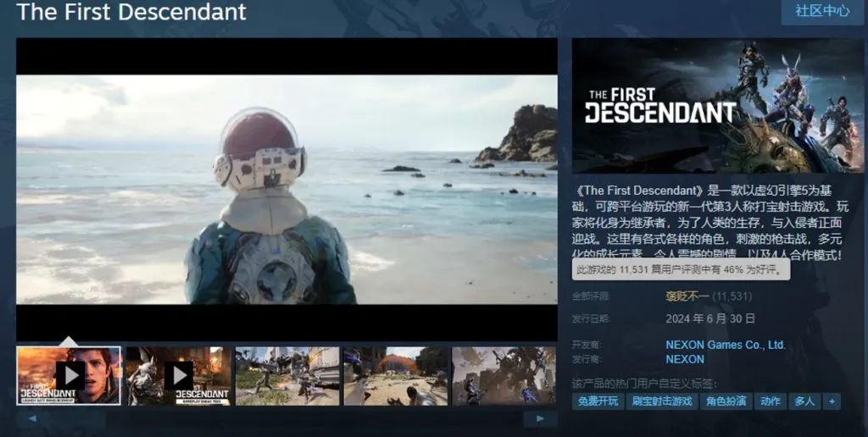Click the tooltip showing 46% 为好评
This screenshot has height=437, width=868.
point(681,270)
